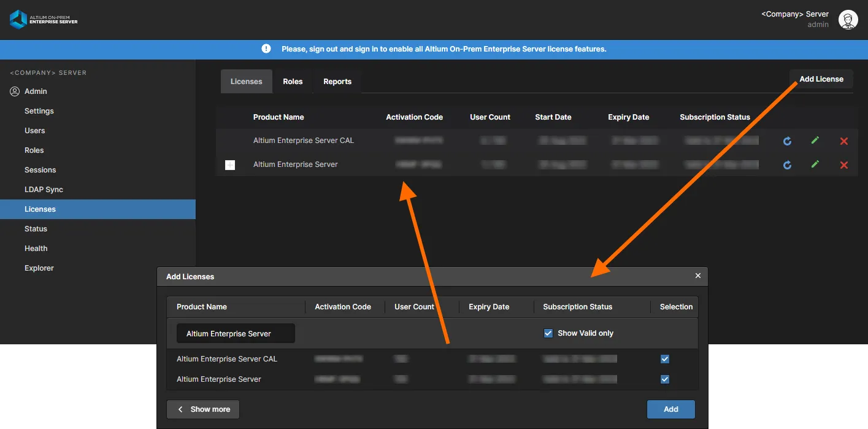Select Licenses in the sidebar
Image resolution: width=868 pixels, height=429 pixels.
[x=98, y=209]
